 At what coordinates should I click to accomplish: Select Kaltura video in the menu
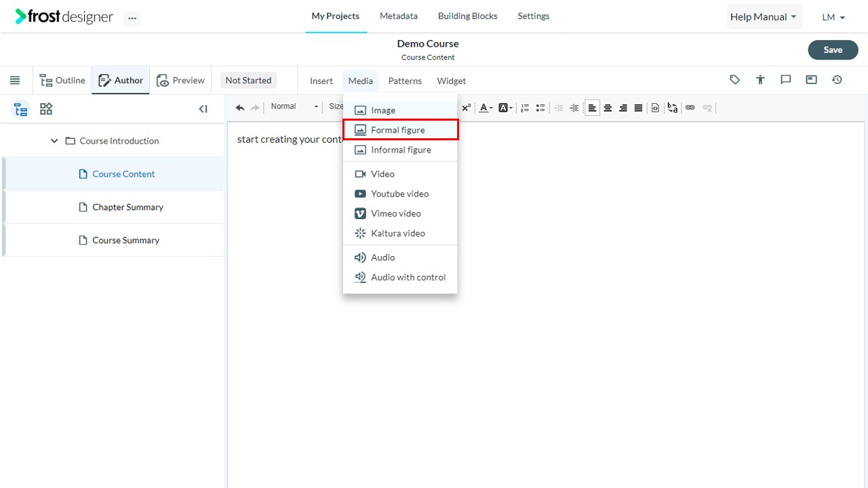(400, 233)
